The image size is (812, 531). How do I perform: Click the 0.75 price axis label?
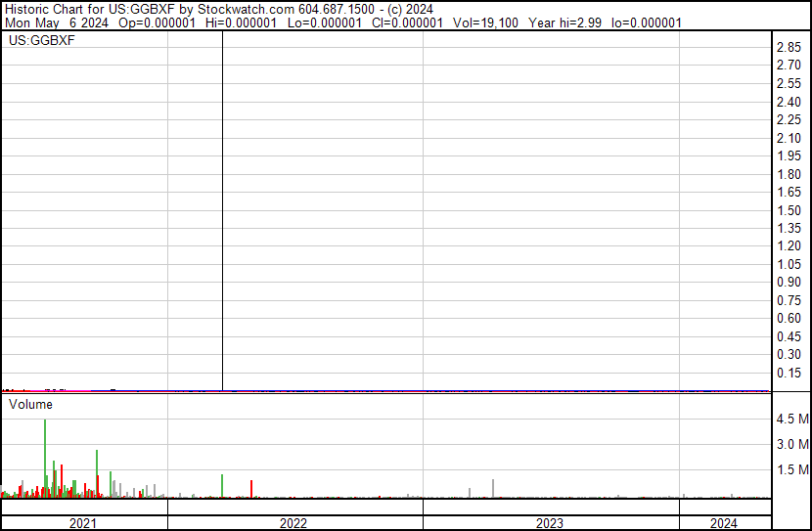[789, 300]
